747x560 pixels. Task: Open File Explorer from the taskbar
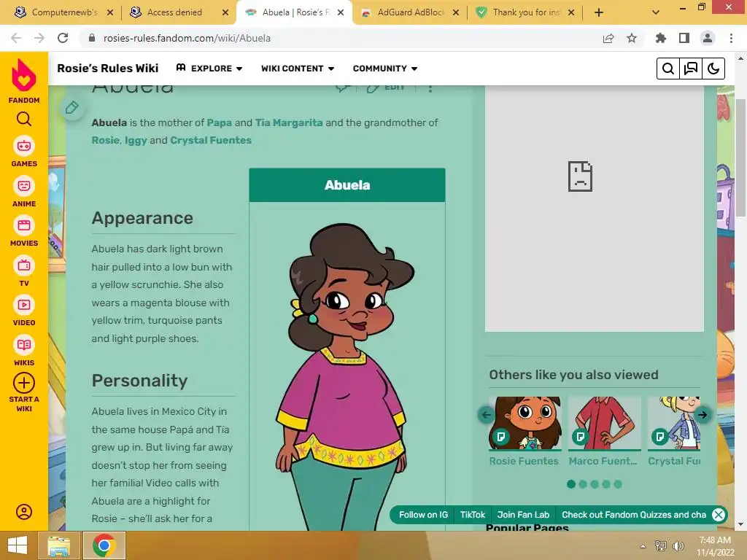tap(58, 545)
